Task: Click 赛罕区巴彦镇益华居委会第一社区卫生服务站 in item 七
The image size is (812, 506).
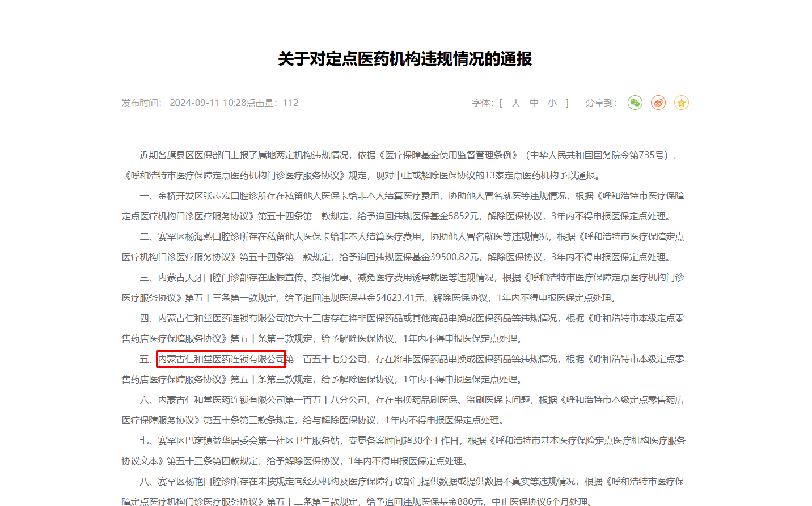Action: [x=248, y=441]
